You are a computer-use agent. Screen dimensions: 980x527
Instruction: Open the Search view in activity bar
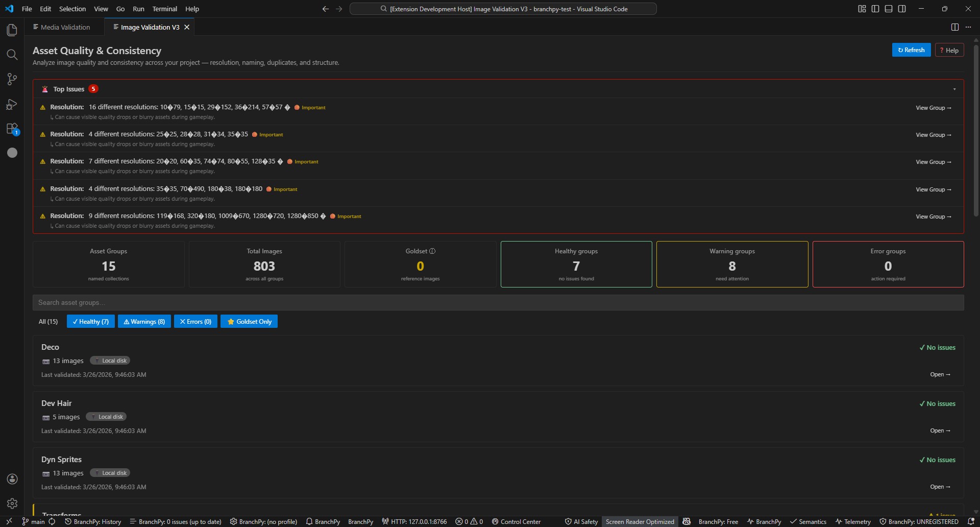[12, 55]
